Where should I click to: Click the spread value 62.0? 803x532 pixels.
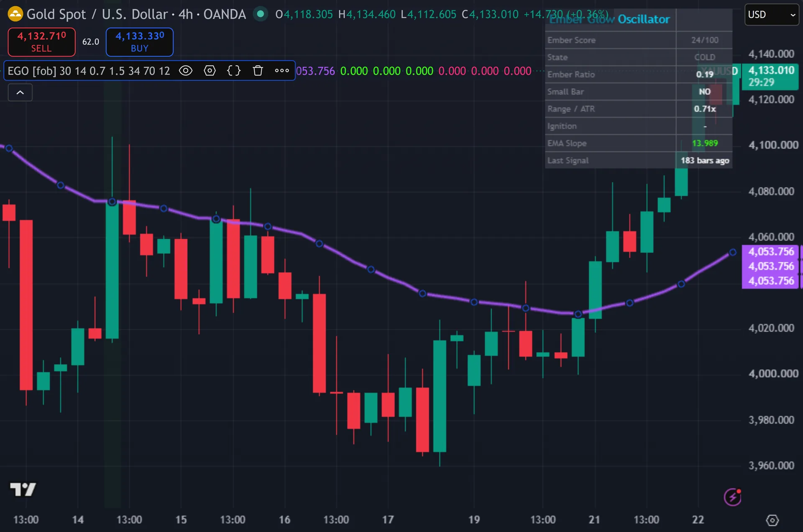[91, 42]
